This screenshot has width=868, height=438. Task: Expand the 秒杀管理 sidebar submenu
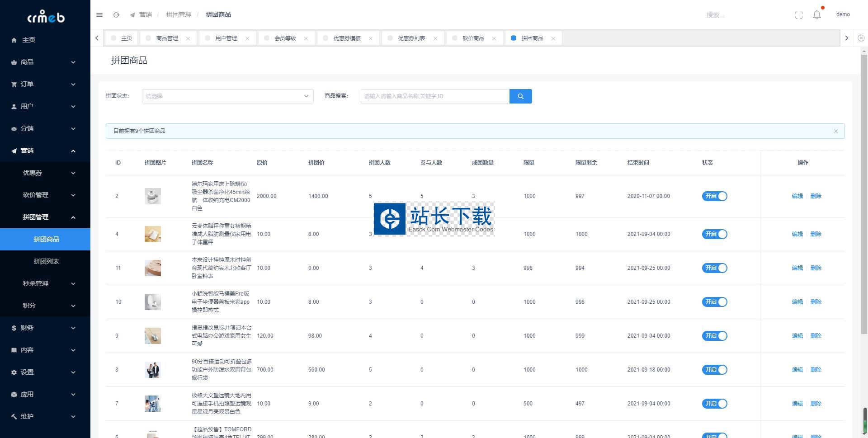45,283
